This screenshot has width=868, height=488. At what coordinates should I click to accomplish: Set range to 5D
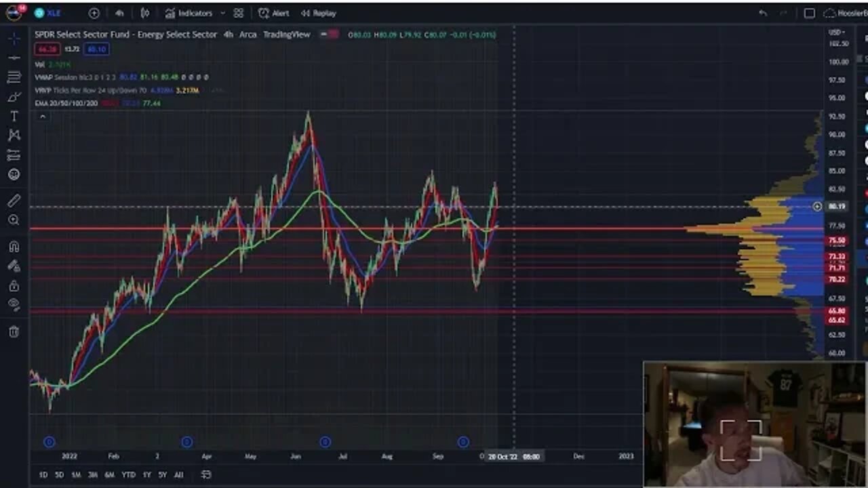[x=59, y=474]
